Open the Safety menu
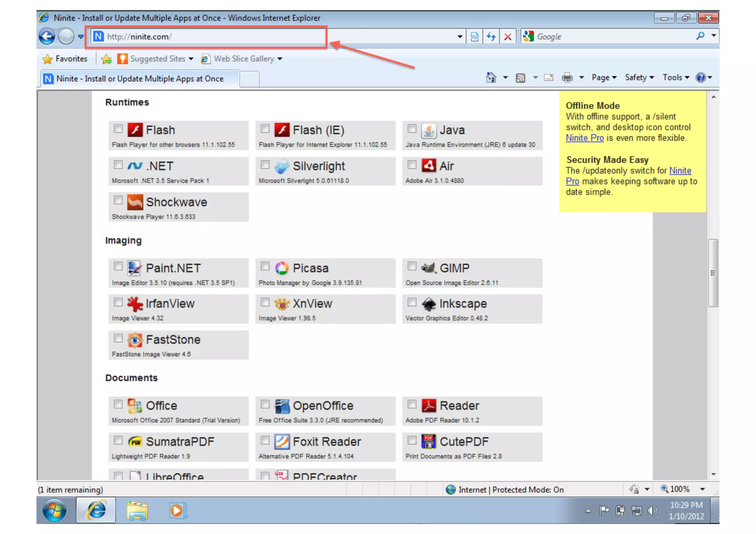Image resolution: width=756 pixels, height=534 pixels. pos(639,77)
